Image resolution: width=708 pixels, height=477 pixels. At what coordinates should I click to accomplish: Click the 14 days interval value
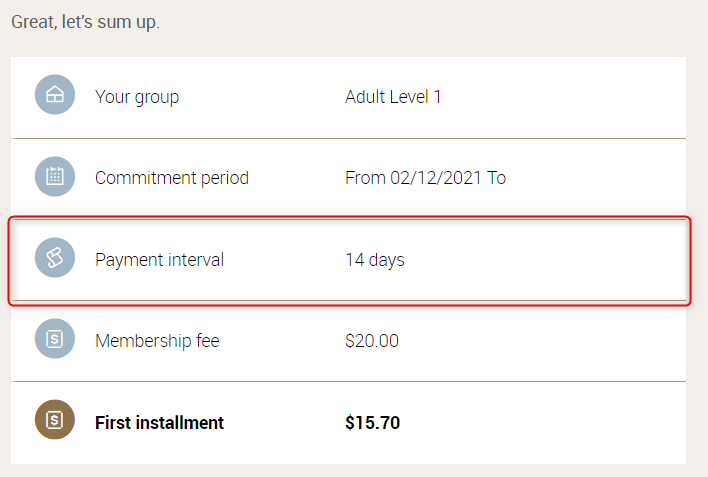[375, 260]
